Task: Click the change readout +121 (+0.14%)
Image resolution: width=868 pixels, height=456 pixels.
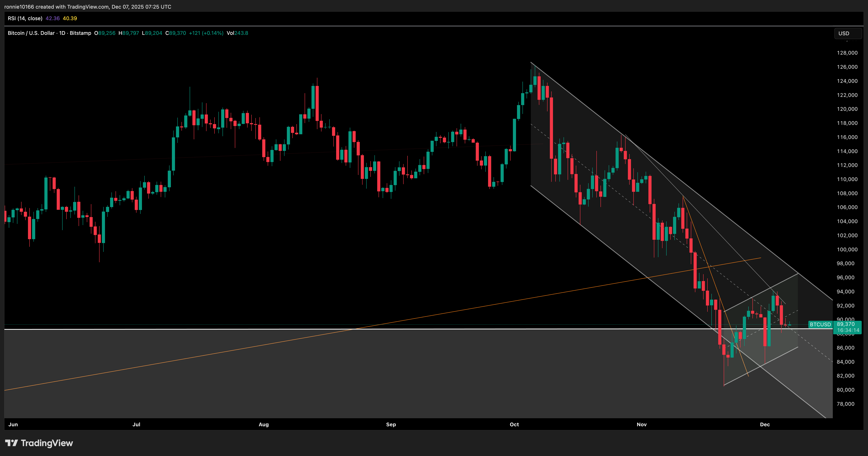Action: click(x=206, y=33)
